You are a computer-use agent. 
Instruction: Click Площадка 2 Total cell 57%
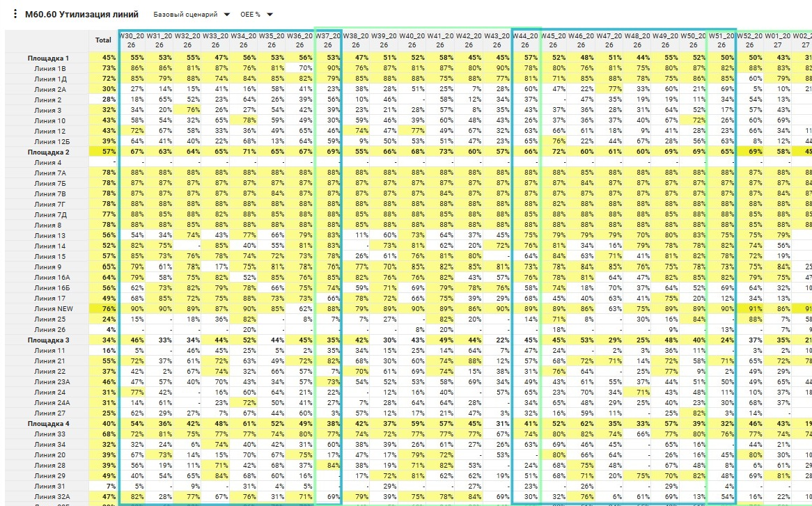[103, 152]
